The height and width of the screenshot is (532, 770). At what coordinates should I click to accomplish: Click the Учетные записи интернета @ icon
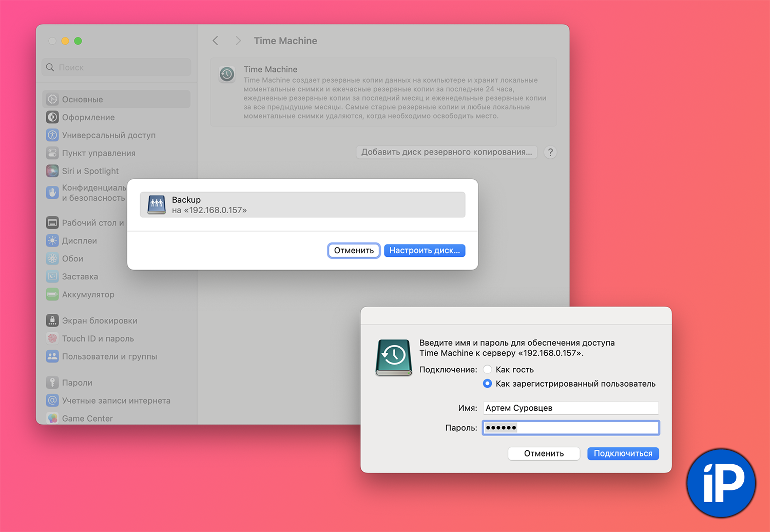(52, 401)
